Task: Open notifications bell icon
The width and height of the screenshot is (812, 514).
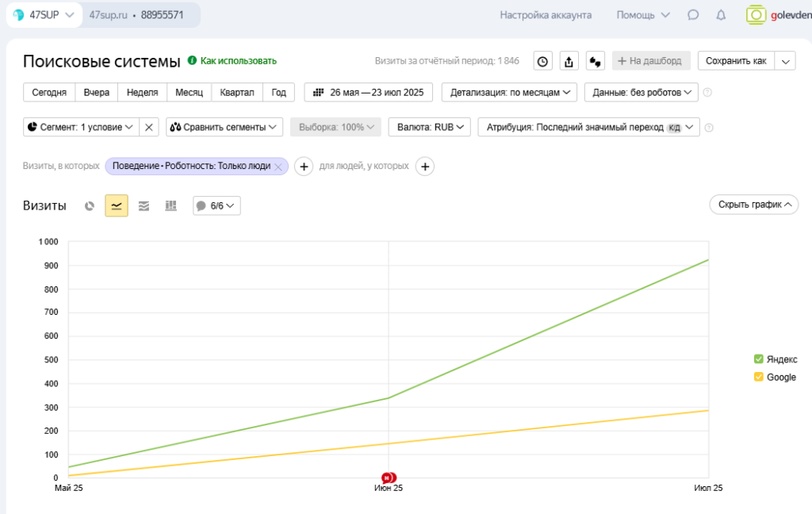Action: pyautogui.click(x=721, y=15)
